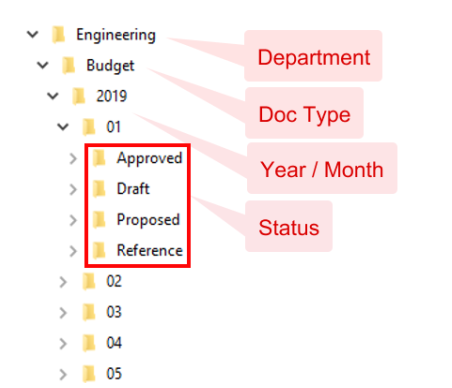Image resolution: width=452 pixels, height=388 pixels.
Task: Expand the 02 folder arrow
Action: (63, 282)
